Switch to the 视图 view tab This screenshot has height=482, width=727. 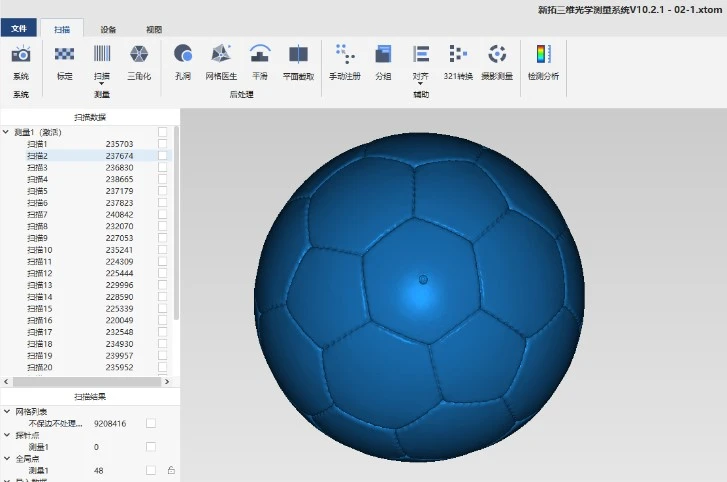(x=154, y=29)
